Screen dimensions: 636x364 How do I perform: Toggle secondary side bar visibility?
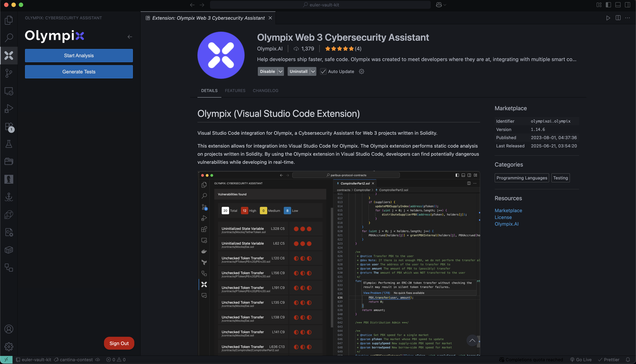[x=628, y=5]
